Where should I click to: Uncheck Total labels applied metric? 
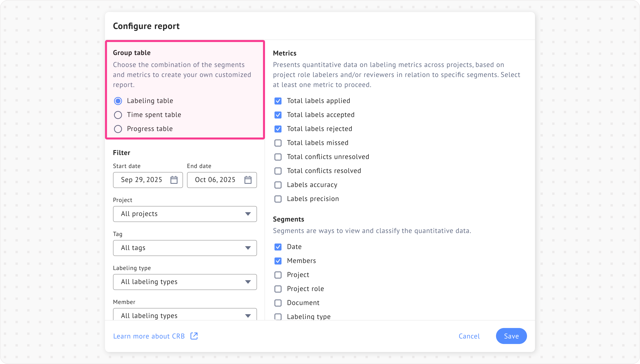278,101
